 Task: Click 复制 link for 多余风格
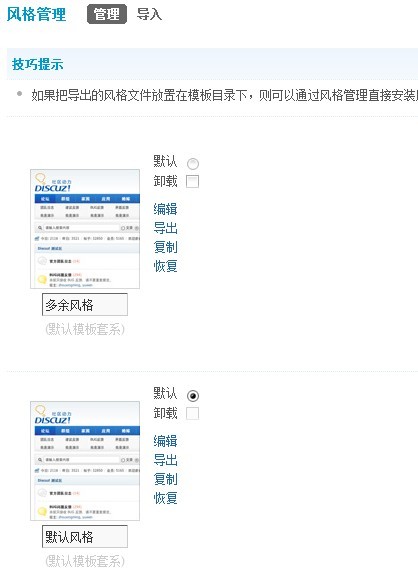pos(165,247)
